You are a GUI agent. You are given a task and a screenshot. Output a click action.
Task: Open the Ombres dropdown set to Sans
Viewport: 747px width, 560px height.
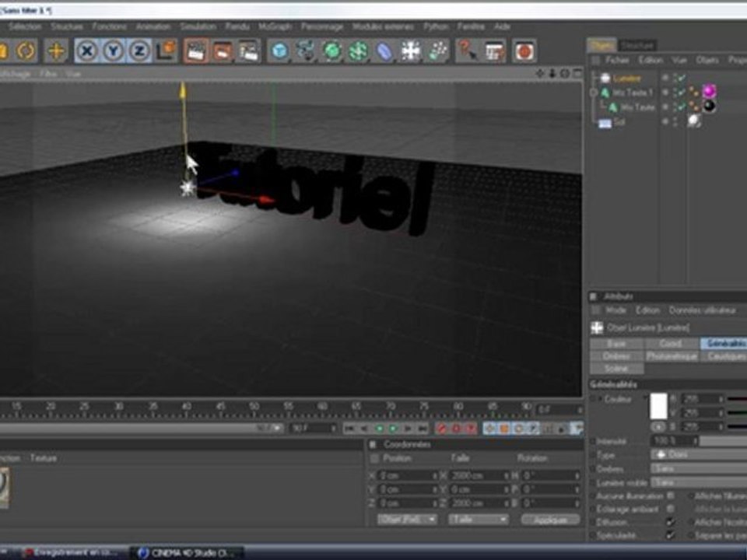[x=699, y=469]
